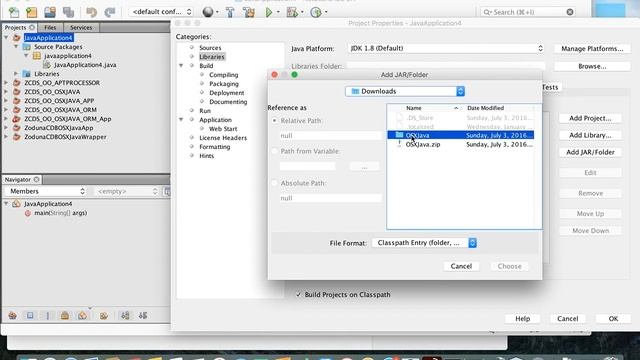Click the globe browser icon in toolbar
The image size is (640, 360).
[x=208, y=12]
